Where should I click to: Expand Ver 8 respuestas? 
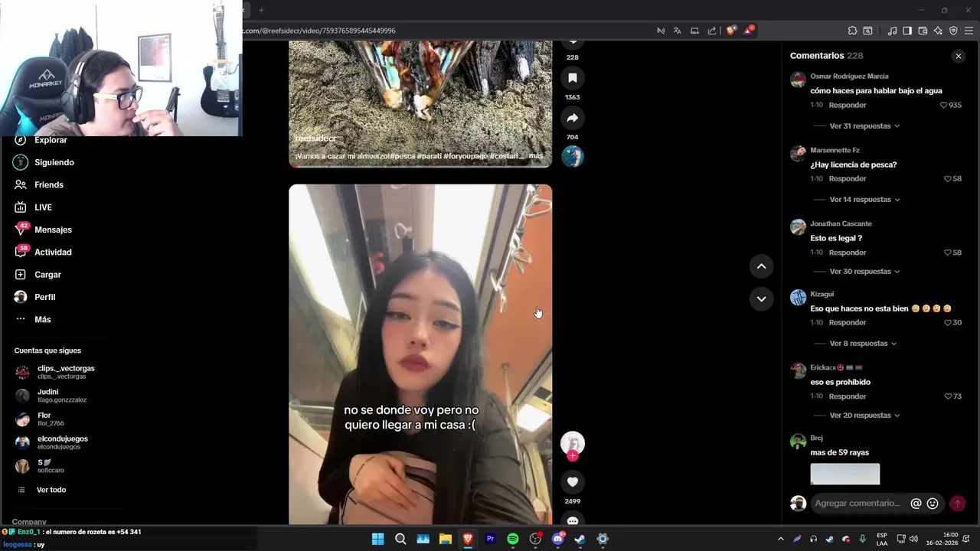tap(863, 343)
